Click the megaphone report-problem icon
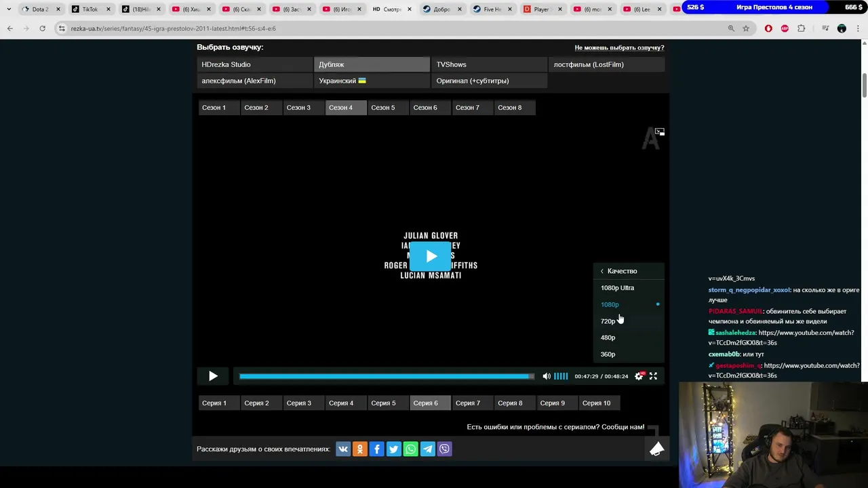 [656, 449]
